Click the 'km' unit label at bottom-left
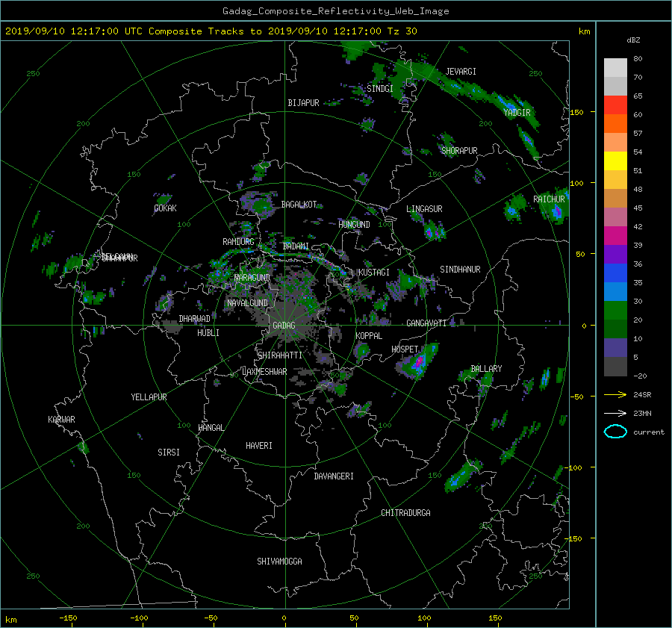Screen dimensions: 672x628 [x=10, y=620]
